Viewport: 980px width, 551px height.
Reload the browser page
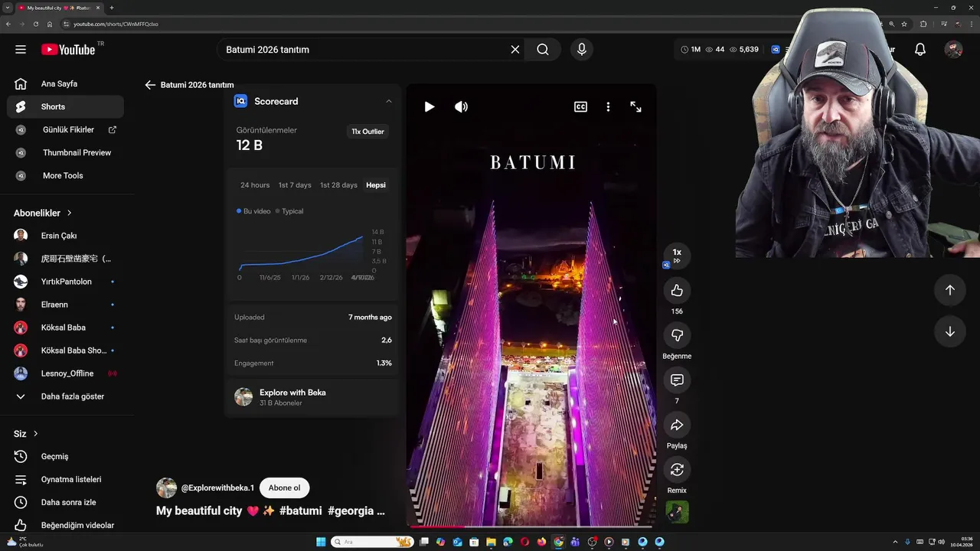35,24
